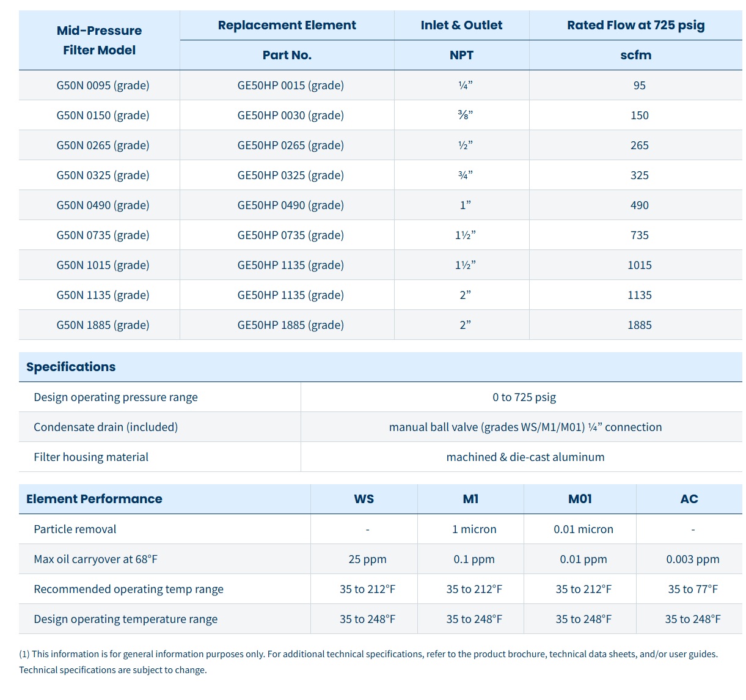Click the Design operating pressure range label
Screen dimensions: 746x700
coord(115,397)
